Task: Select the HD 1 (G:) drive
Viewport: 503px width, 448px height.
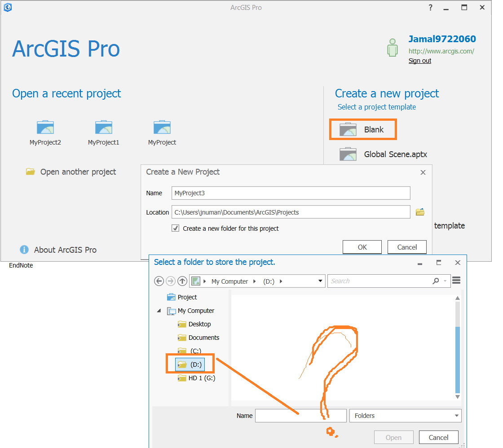Action: pyautogui.click(x=196, y=378)
